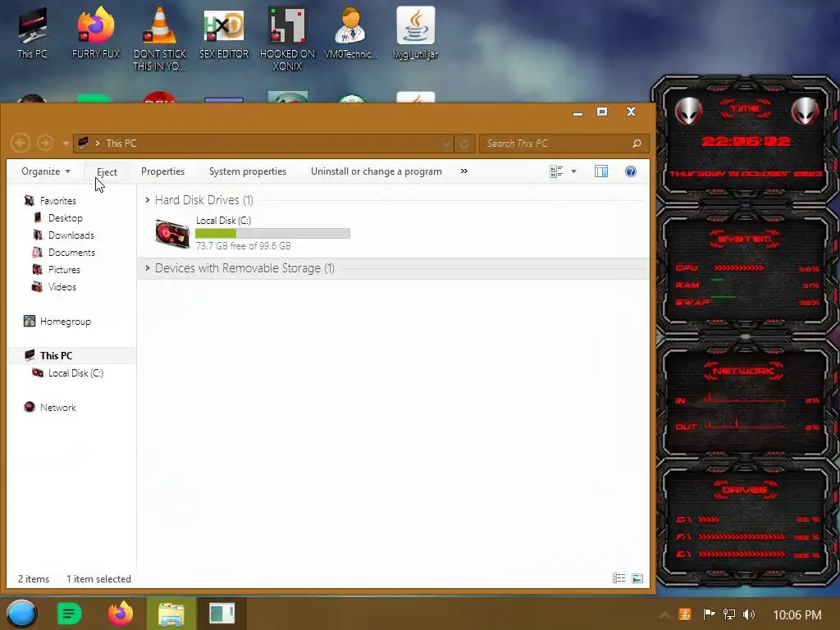This screenshot has height=630, width=840.
Task: Select Favorites in navigation pane
Action: pos(58,201)
